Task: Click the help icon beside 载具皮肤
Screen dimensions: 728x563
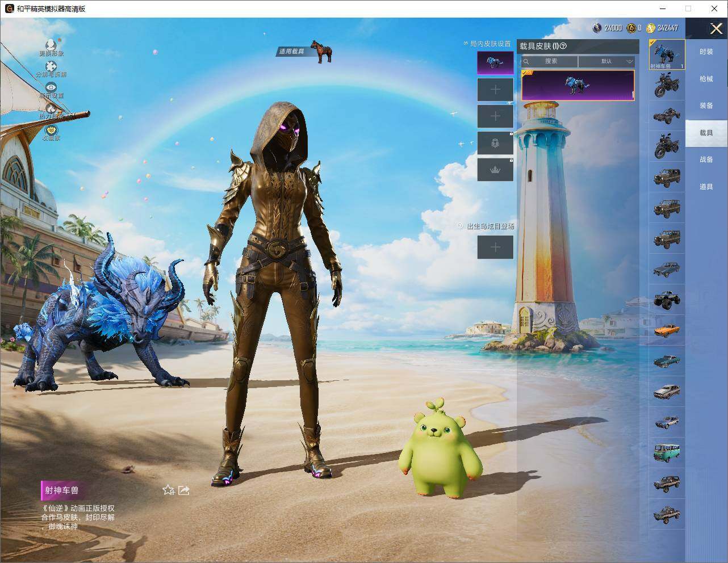Action: pos(563,47)
